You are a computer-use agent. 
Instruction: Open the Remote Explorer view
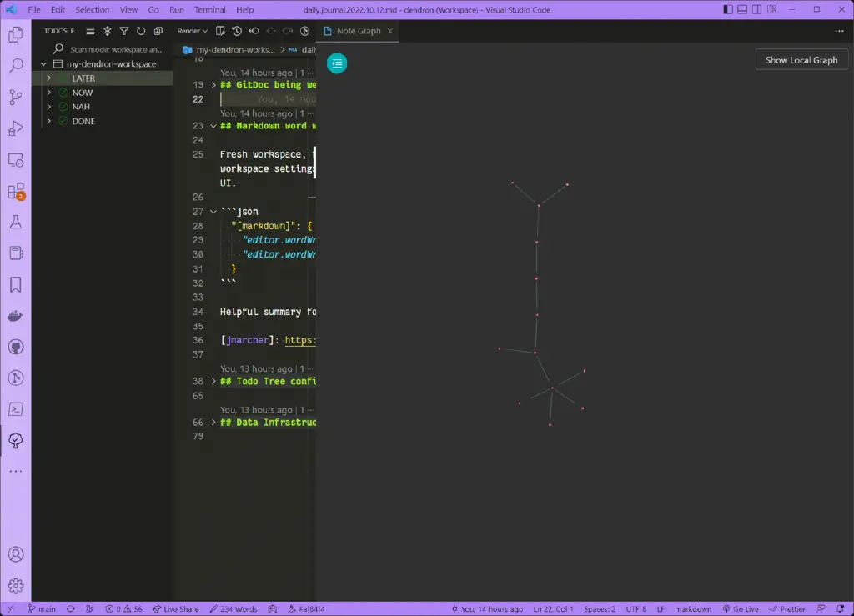click(x=16, y=160)
